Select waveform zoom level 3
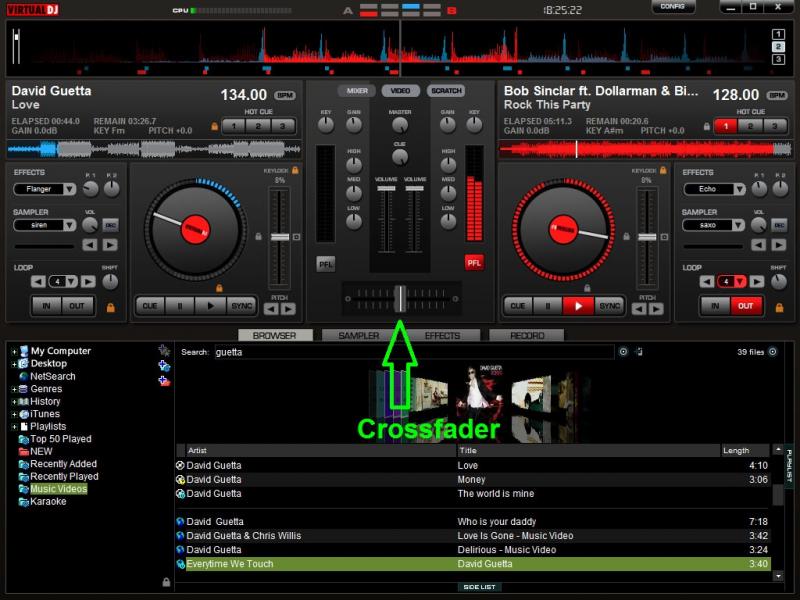This screenshot has width=800, height=600. (x=778, y=59)
